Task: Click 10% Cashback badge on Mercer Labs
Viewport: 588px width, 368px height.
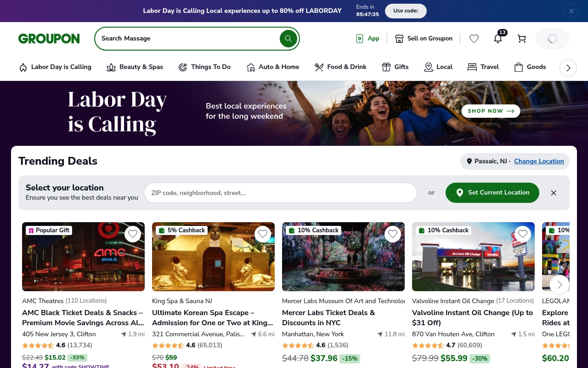Action: (314, 230)
